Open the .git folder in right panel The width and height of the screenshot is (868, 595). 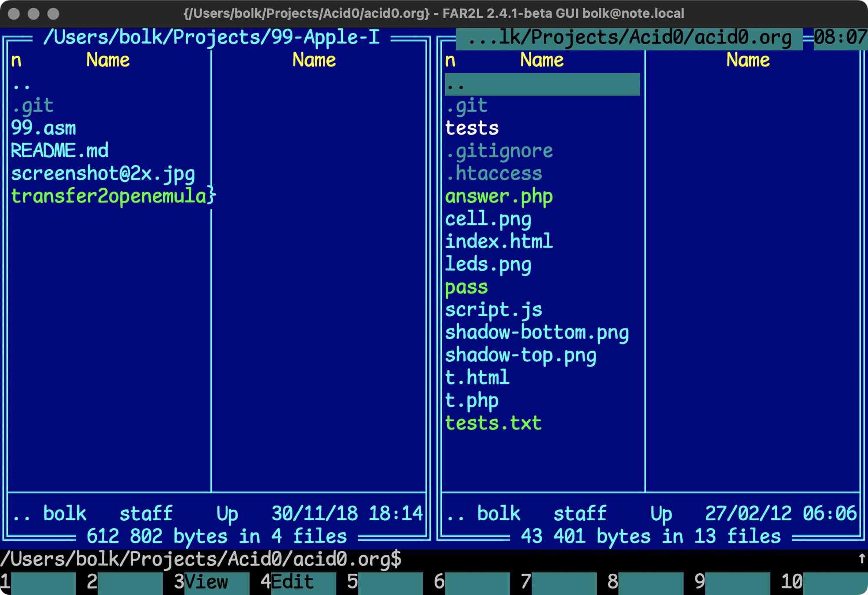467,106
